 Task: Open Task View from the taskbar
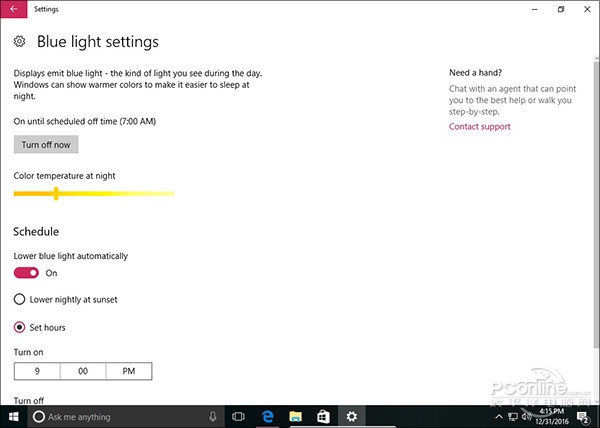tap(239, 416)
